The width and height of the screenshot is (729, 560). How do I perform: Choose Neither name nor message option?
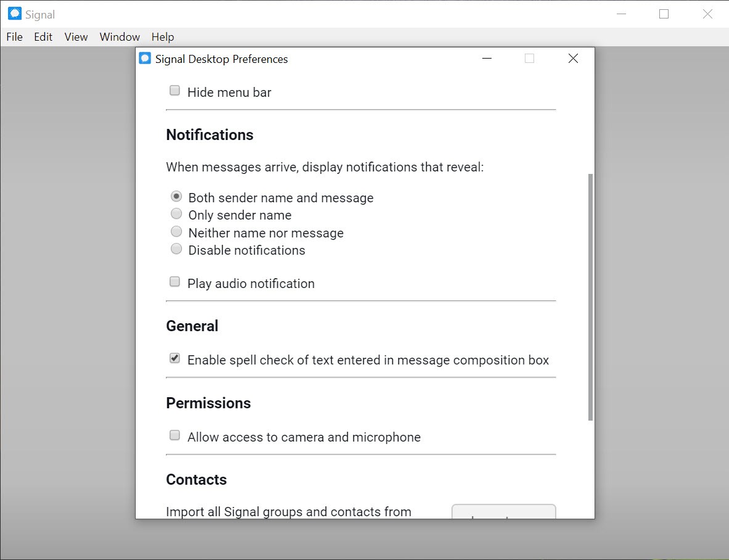point(176,231)
